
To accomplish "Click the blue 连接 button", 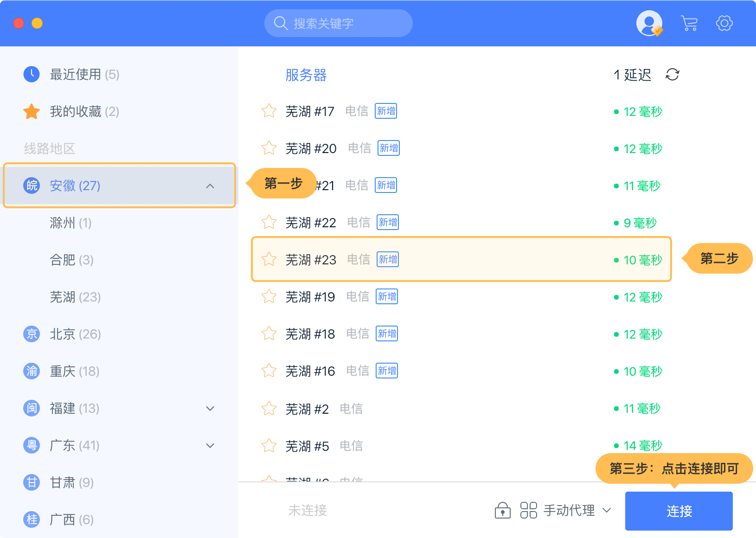I will (x=679, y=511).
